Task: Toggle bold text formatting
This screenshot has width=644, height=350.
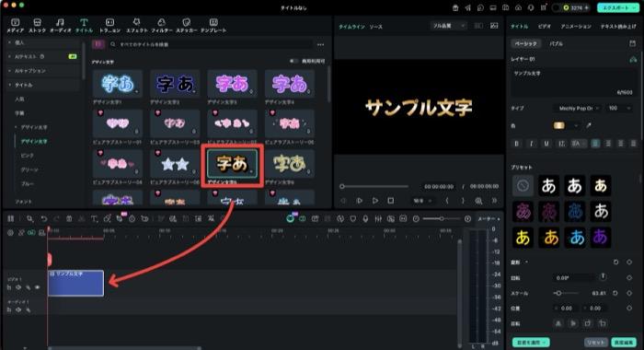Action: [517, 144]
